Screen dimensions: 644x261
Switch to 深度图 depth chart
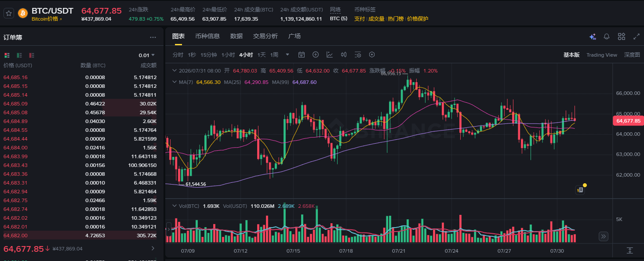point(632,55)
